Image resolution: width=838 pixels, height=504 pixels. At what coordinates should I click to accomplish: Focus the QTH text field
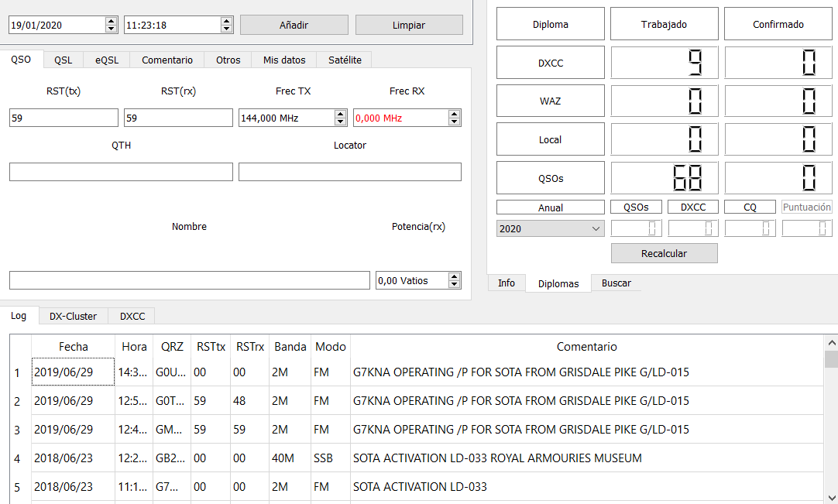pyautogui.click(x=122, y=172)
